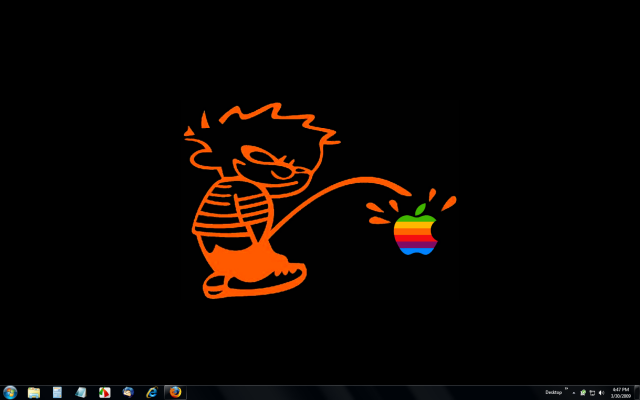Screen dimensions: 640x400
Task: Open Windows Explorer folder icon in taskbar
Action: tap(34, 393)
